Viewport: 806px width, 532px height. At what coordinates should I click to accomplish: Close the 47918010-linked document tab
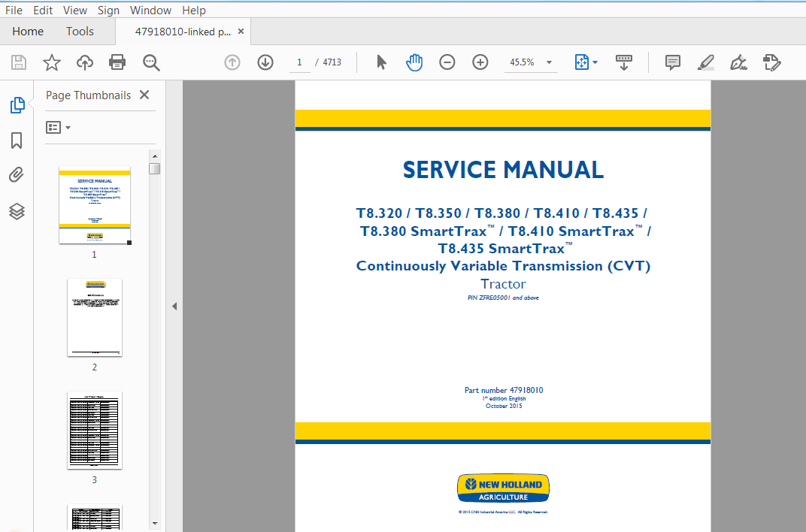[x=241, y=32]
